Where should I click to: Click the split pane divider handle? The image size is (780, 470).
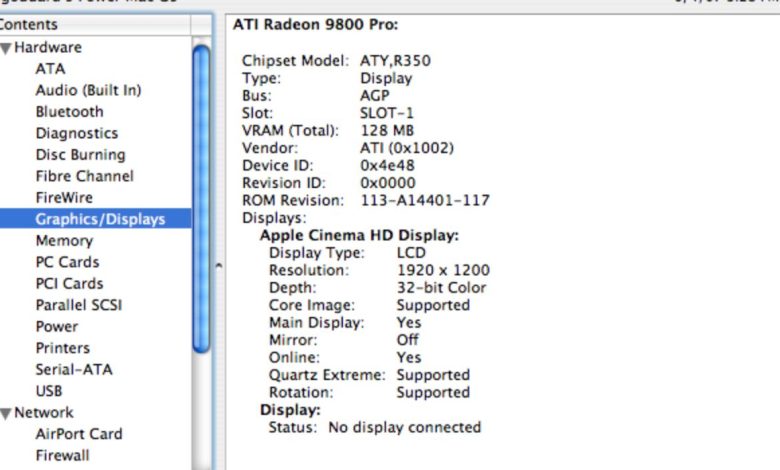(218, 266)
